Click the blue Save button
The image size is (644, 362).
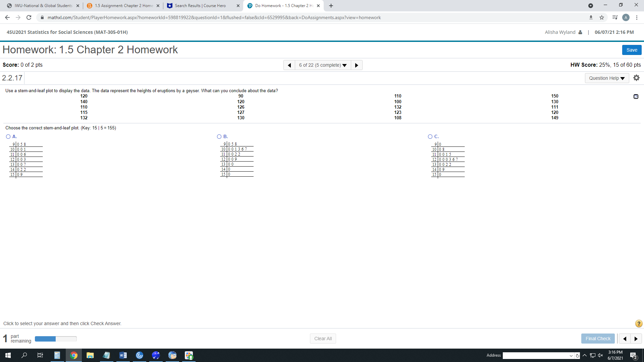tap(632, 50)
